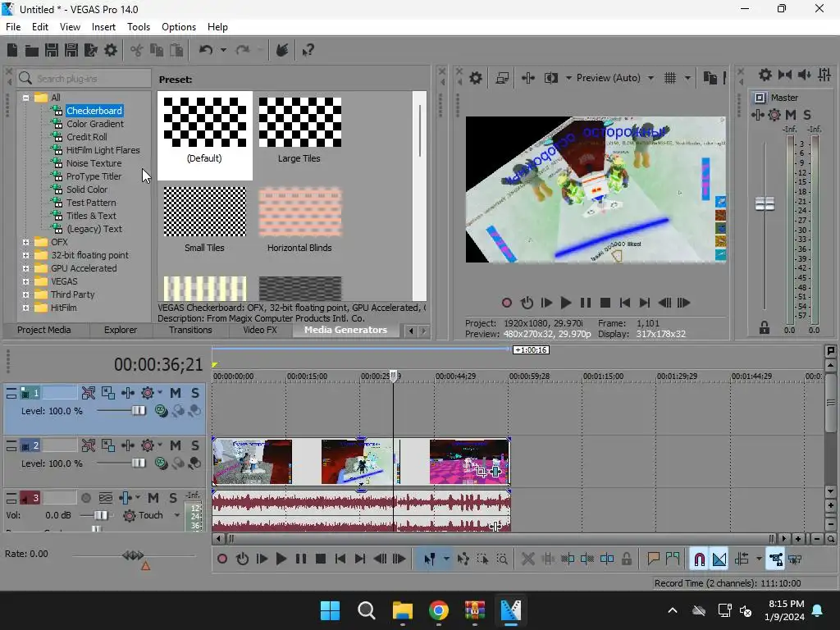Click the Master volume fader
Screen dimensions: 840x630
pos(765,203)
